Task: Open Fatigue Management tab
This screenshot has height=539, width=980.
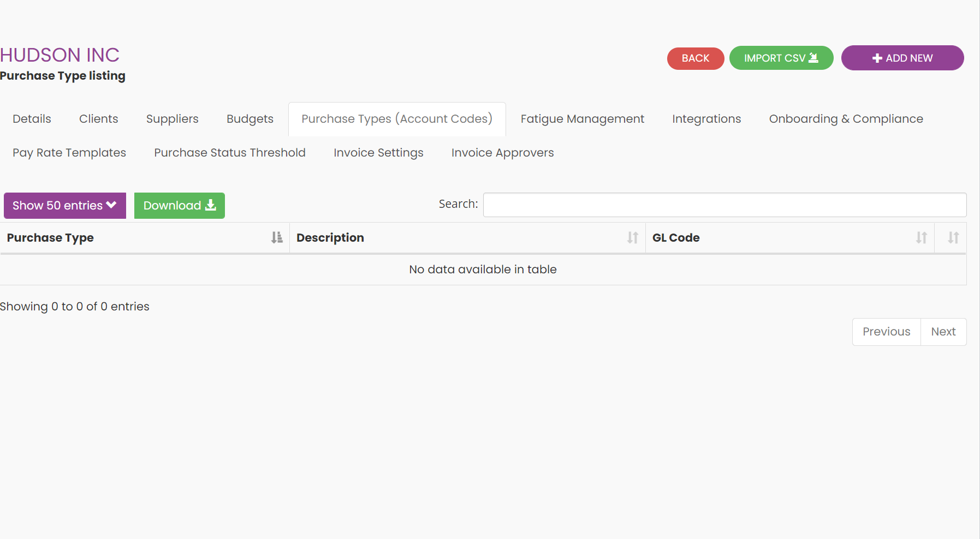Action: [583, 119]
